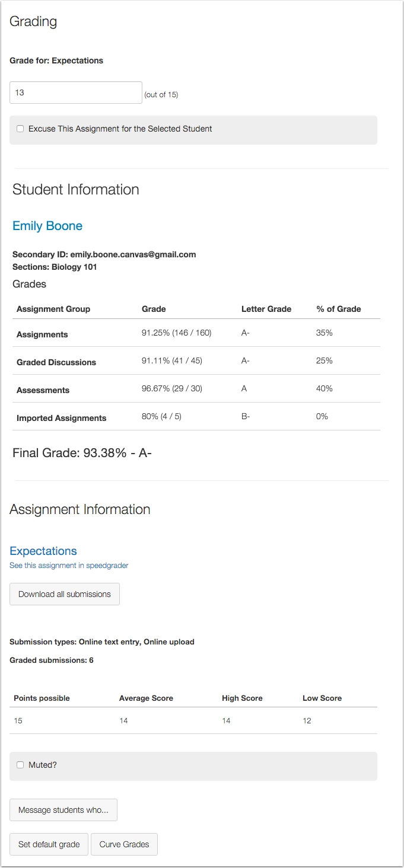The image size is (404, 868).
Task: Click the Average Score value 14
Action: click(x=123, y=721)
